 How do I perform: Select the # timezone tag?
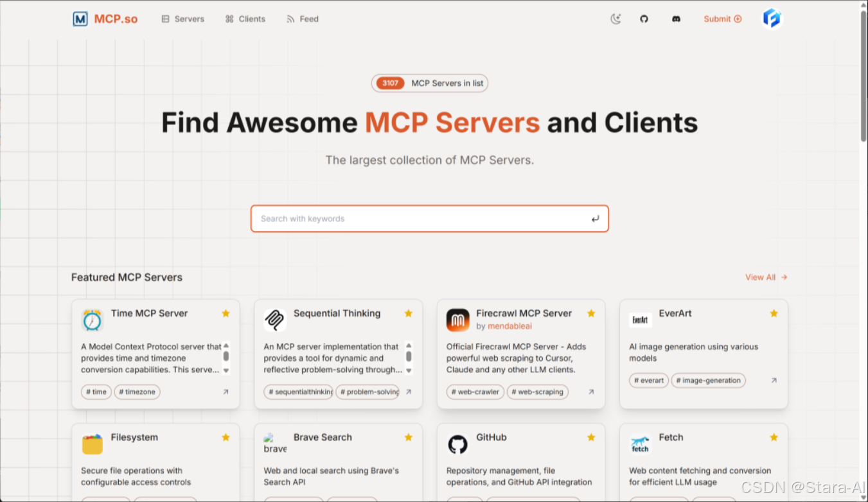[x=137, y=392]
